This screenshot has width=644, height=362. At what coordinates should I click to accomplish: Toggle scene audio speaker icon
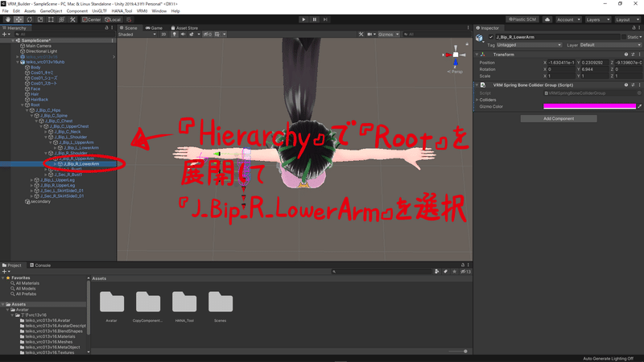click(183, 35)
